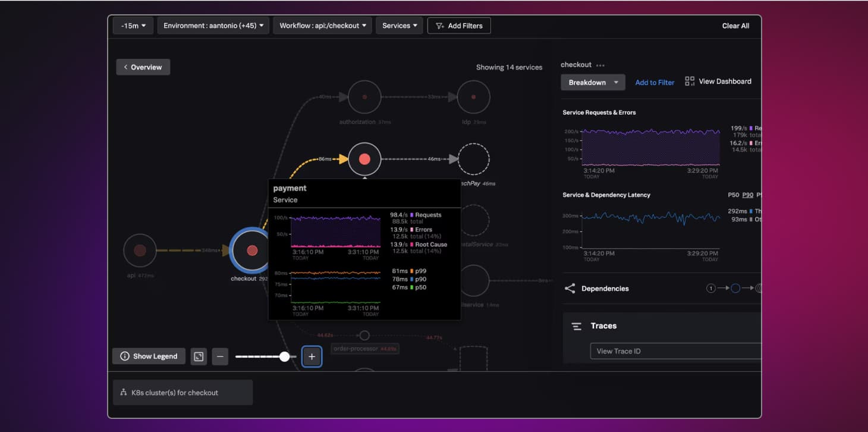Expand the Services filter dropdown
The height and width of the screenshot is (432, 868).
399,25
